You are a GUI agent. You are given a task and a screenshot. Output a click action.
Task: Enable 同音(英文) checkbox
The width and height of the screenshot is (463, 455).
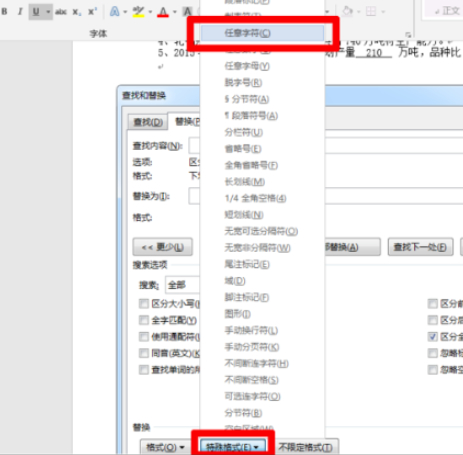click(144, 353)
